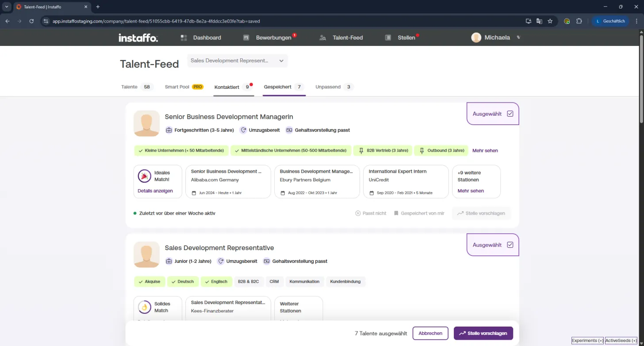Uncheck Ausgewählt on Senior Business Development Managerin
The height and width of the screenshot is (346, 644).
click(x=510, y=114)
